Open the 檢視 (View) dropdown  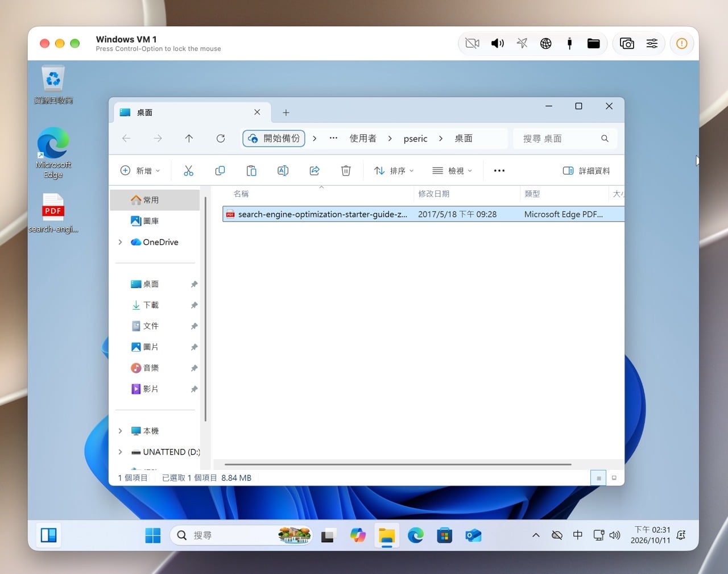[452, 170]
